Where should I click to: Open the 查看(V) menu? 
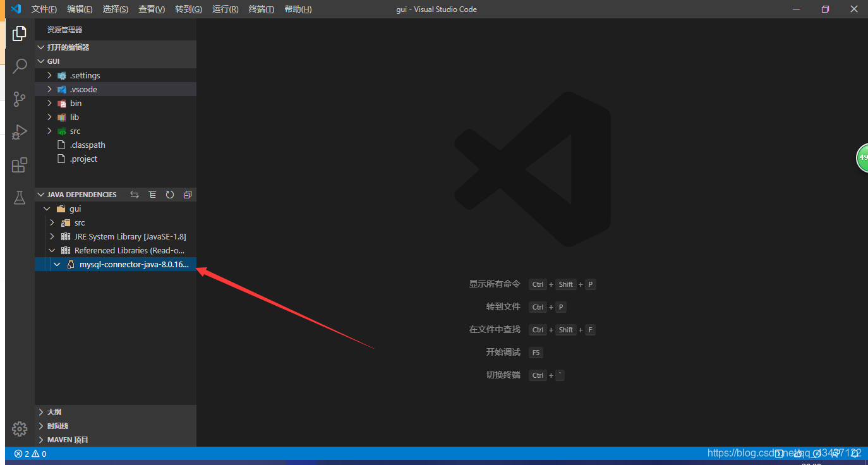[x=152, y=9]
